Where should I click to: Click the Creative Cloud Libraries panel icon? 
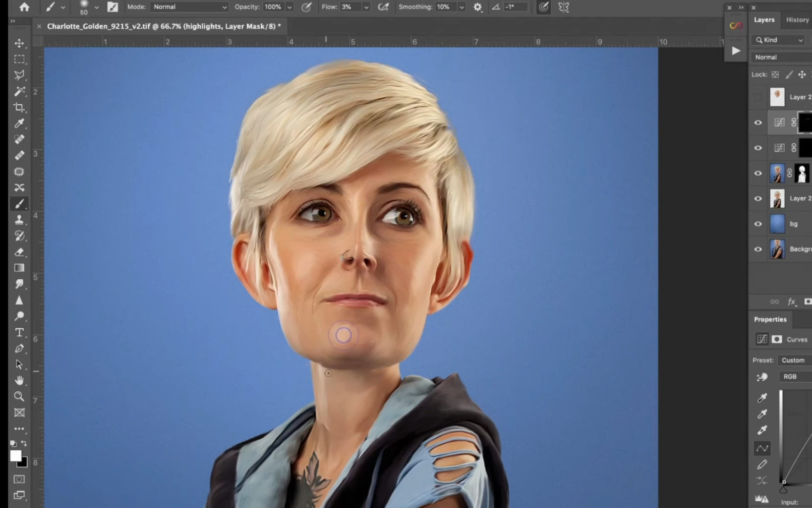click(736, 26)
